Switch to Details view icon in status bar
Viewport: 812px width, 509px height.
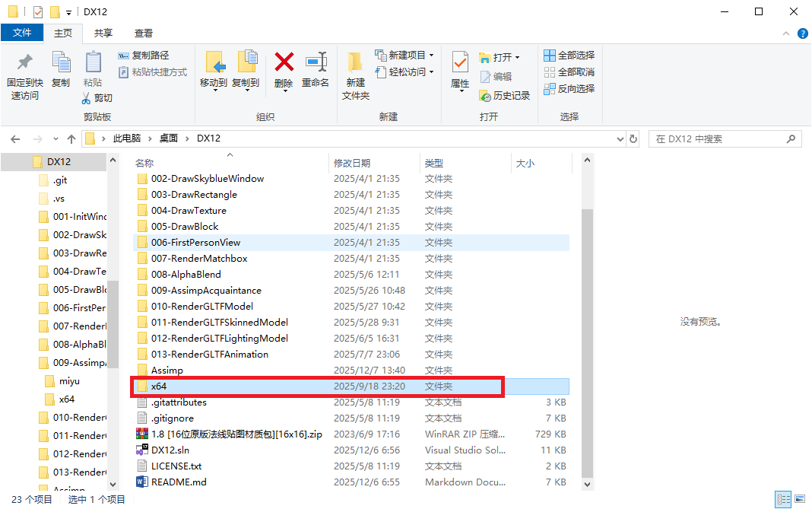tap(783, 500)
